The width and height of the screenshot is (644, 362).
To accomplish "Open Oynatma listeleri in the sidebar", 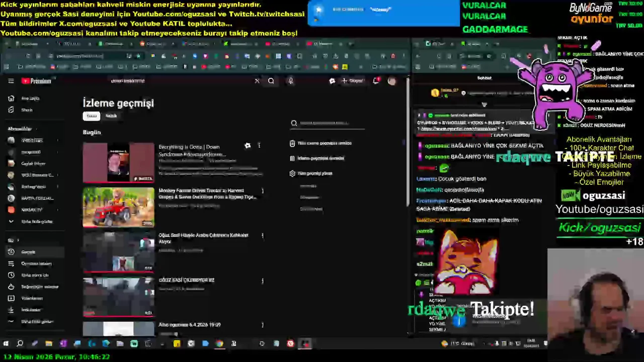I will coord(36,263).
